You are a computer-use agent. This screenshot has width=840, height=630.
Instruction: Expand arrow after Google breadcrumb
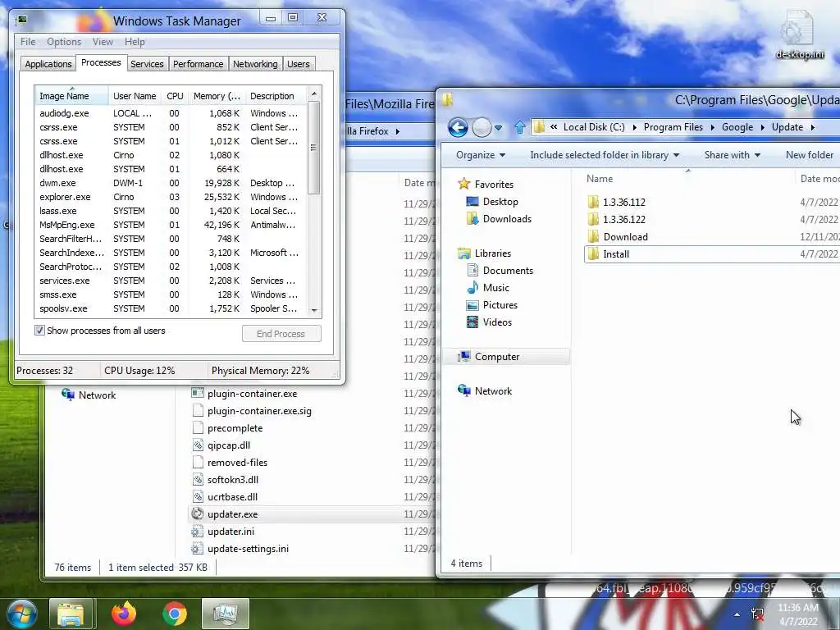pos(762,127)
